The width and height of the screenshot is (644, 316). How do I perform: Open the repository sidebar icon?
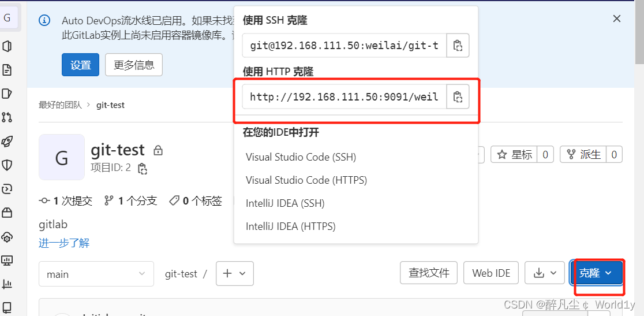[7, 70]
